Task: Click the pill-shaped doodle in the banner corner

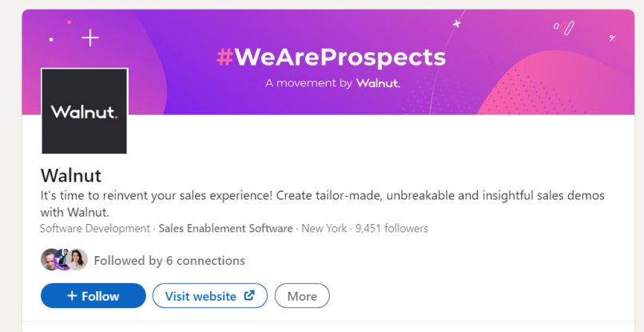Action: tap(569, 28)
